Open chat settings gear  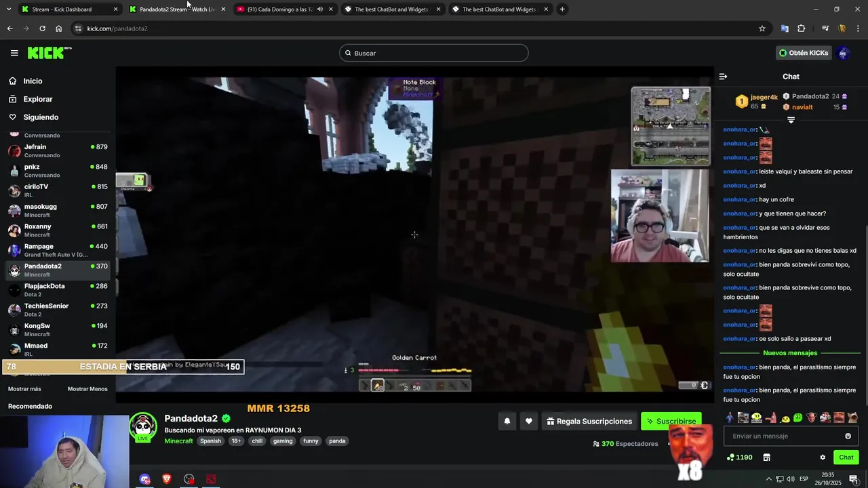pos(823,457)
